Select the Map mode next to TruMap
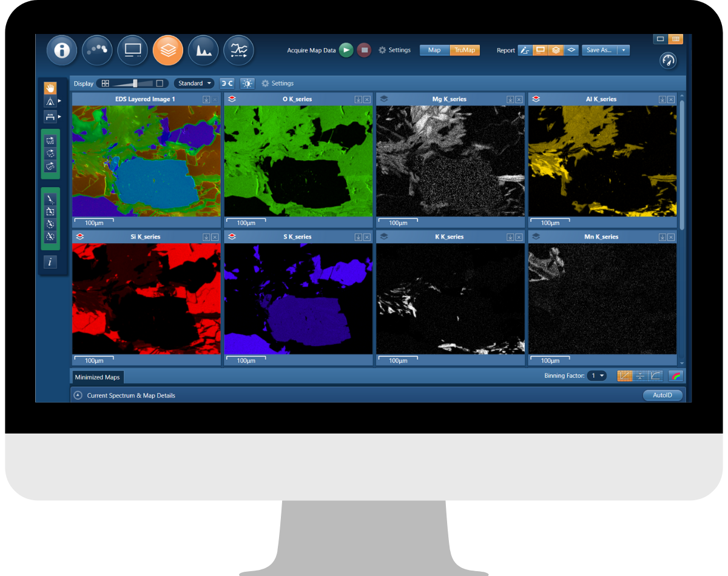The height and width of the screenshot is (576, 728). (434, 50)
